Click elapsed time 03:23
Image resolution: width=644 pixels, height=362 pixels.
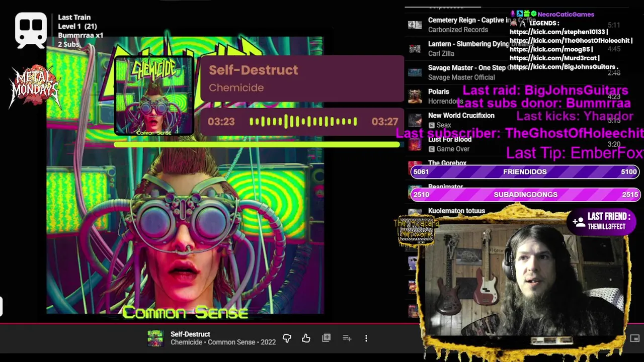click(x=221, y=122)
